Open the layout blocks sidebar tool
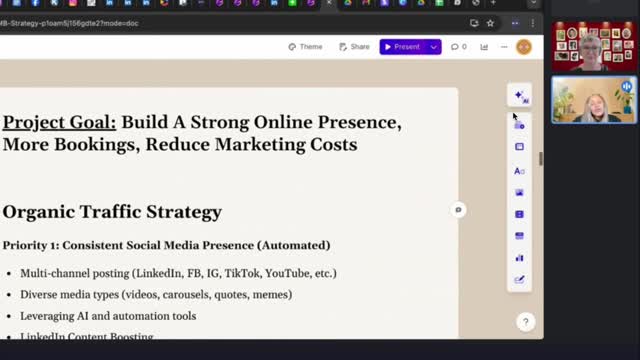 tap(519, 147)
